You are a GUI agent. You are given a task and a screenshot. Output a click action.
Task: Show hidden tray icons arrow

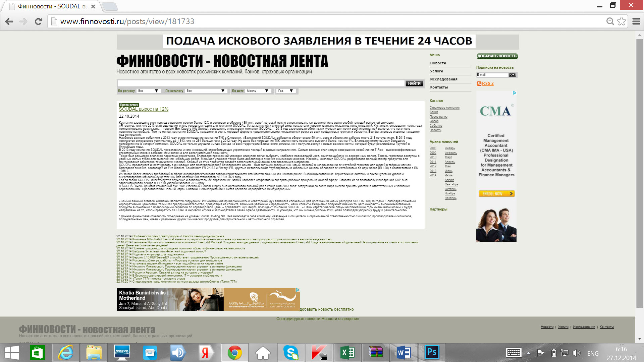coord(529,353)
